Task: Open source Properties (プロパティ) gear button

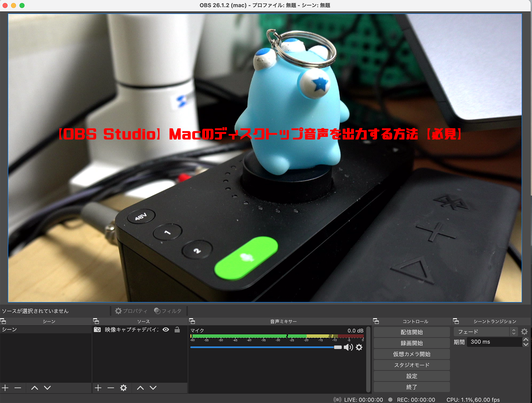Action: (131, 311)
